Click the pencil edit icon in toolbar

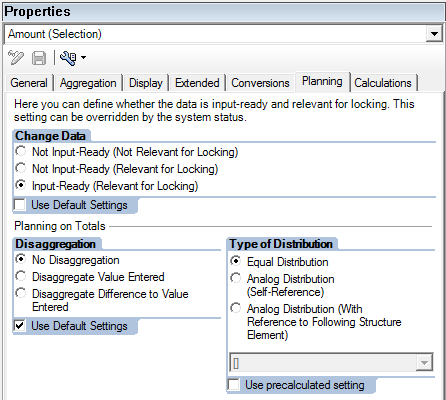16,58
